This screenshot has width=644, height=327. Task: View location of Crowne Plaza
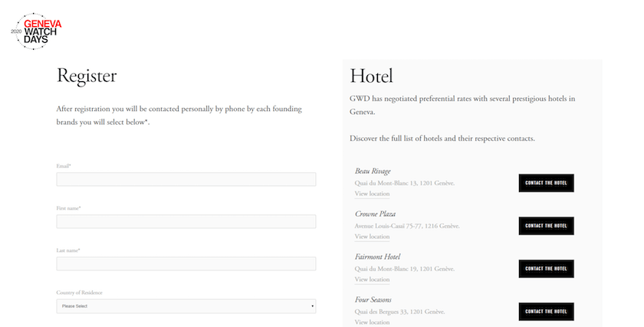tap(372, 237)
